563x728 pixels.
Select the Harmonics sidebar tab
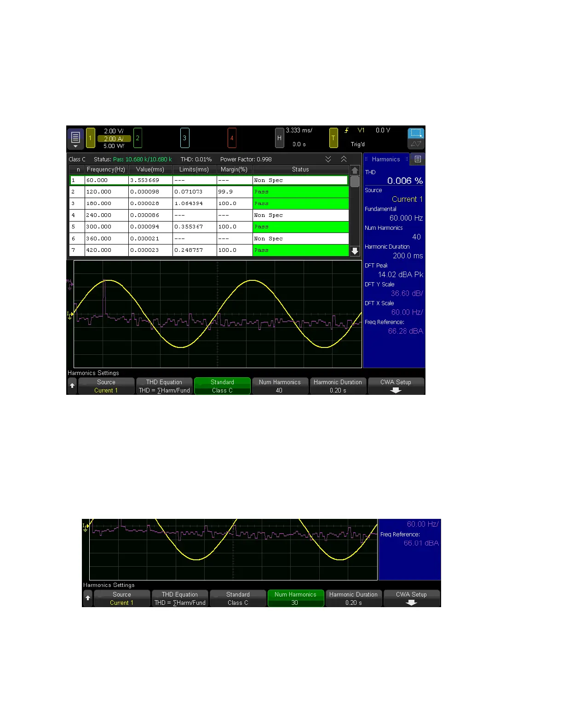click(386, 159)
